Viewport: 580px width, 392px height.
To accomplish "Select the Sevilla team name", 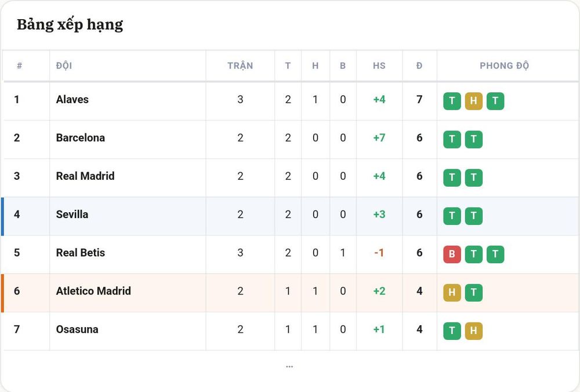I will 72,215.
